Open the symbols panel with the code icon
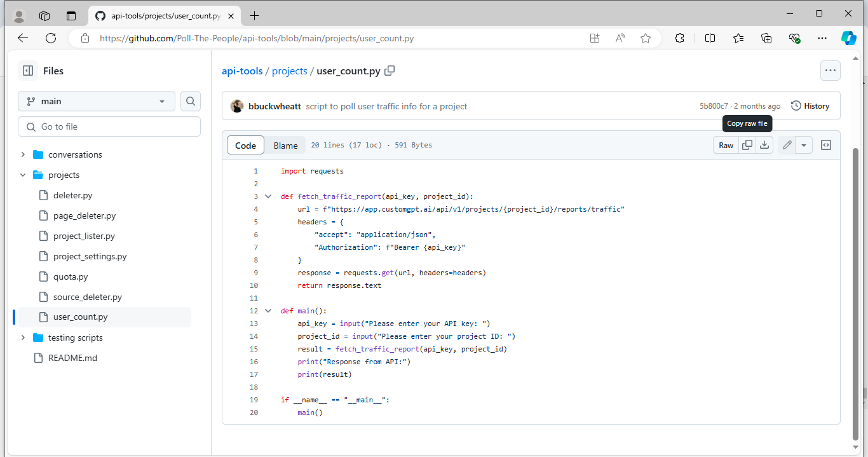 [825, 144]
